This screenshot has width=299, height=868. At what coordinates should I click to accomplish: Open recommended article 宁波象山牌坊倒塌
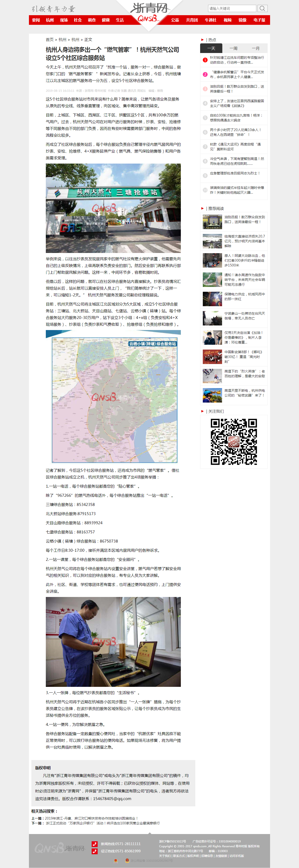tap(245, 316)
